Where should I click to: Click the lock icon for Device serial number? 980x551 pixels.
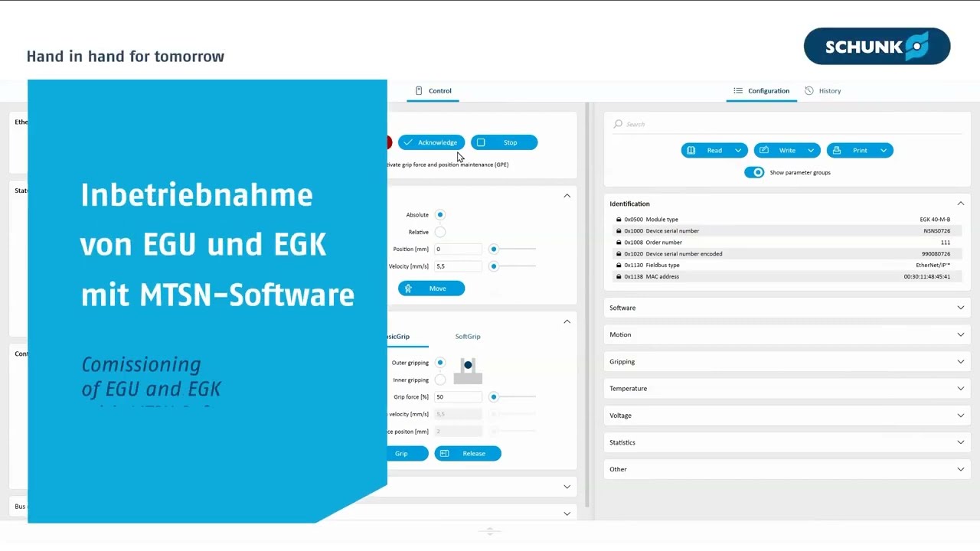[619, 231]
